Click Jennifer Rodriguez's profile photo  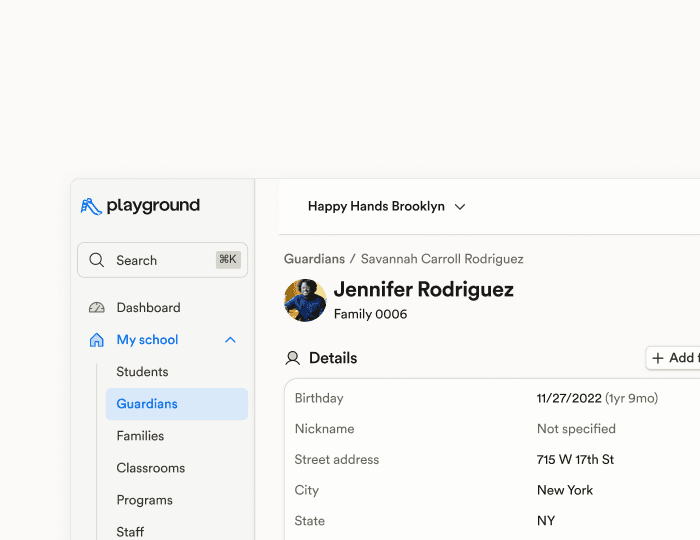click(x=305, y=300)
